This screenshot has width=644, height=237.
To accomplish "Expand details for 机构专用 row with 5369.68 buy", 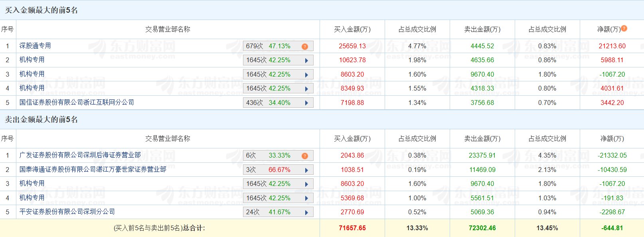I will (x=306, y=198).
